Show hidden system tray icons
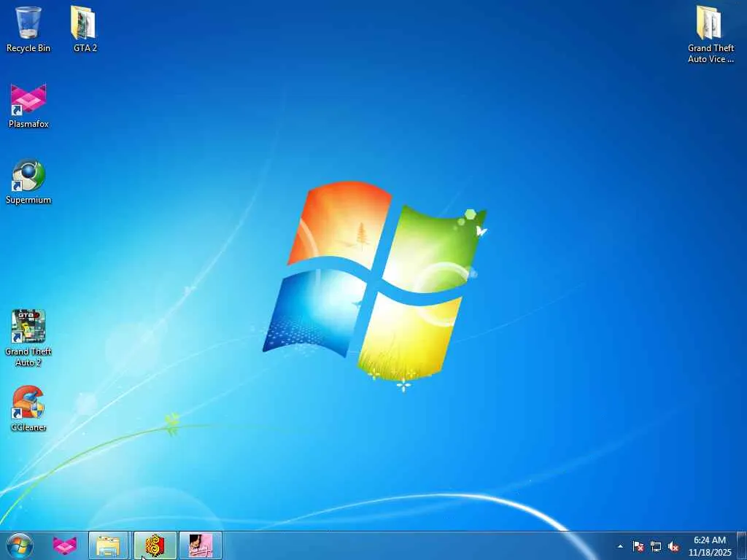747x560 pixels. pyautogui.click(x=620, y=546)
